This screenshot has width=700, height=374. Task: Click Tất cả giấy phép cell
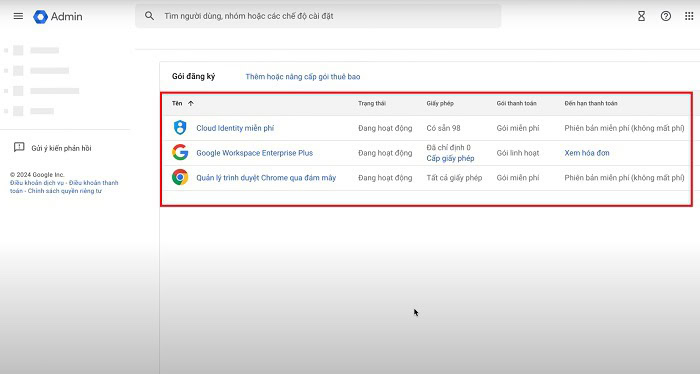coord(454,178)
